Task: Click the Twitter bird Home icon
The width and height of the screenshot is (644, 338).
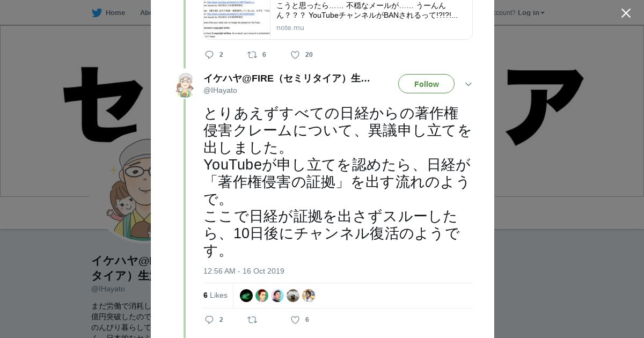Action: [x=97, y=13]
